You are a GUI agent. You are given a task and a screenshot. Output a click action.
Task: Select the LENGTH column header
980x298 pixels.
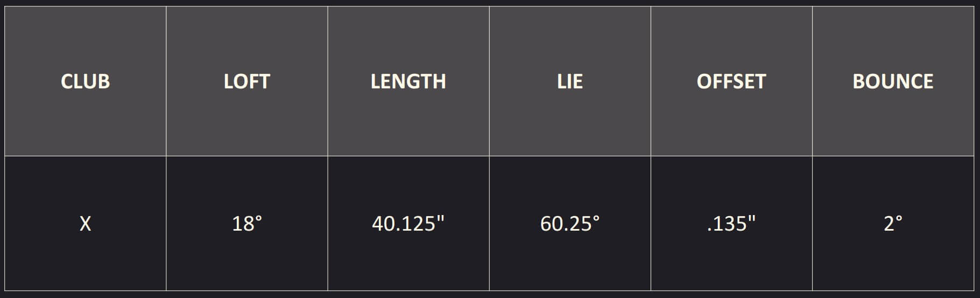click(x=408, y=81)
